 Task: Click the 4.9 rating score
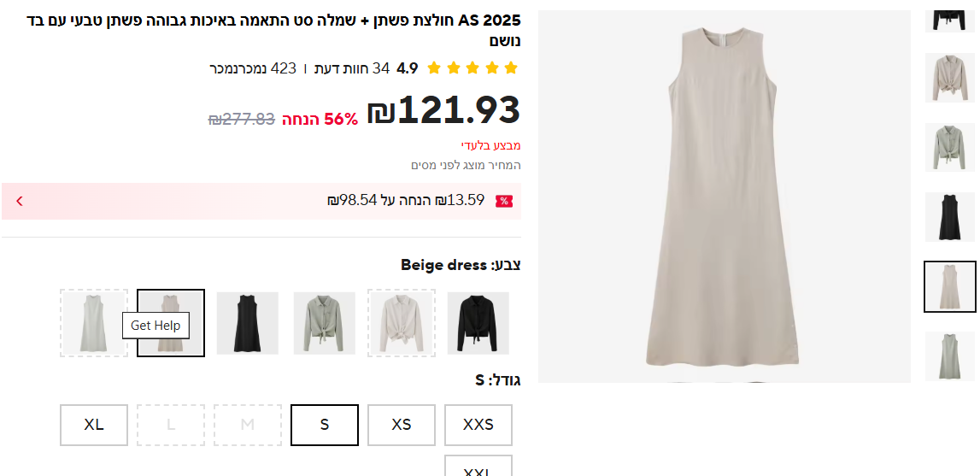[408, 68]
